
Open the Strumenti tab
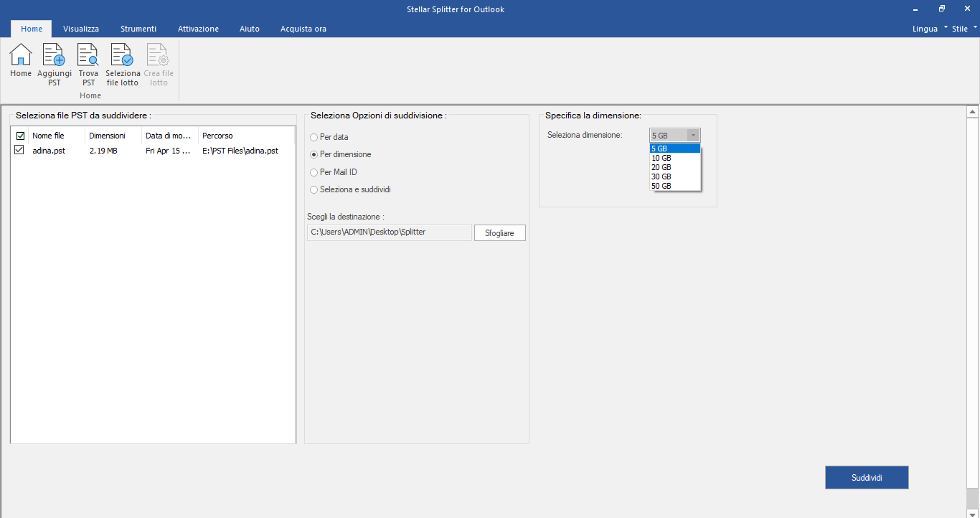coord(138,29)
